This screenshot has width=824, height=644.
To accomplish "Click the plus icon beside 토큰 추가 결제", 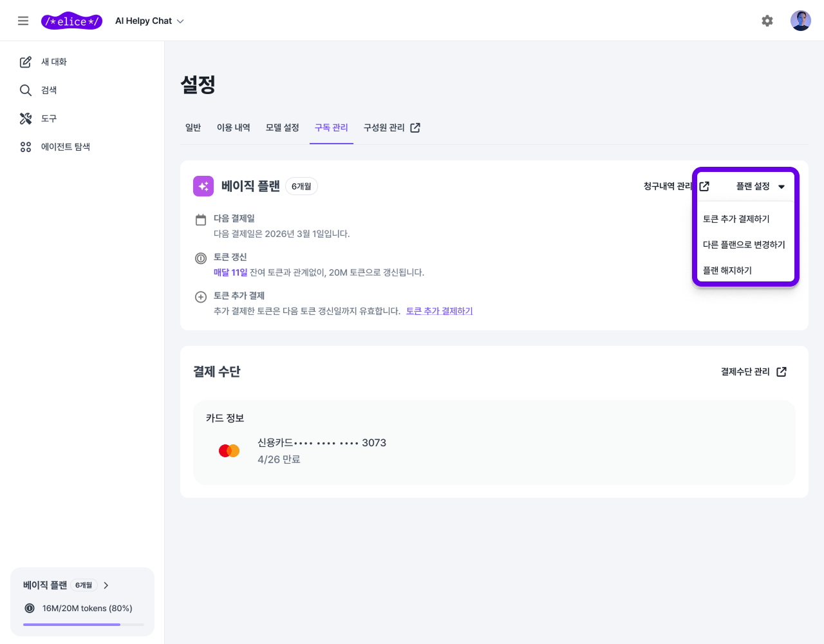I will [x=200, y=296].
